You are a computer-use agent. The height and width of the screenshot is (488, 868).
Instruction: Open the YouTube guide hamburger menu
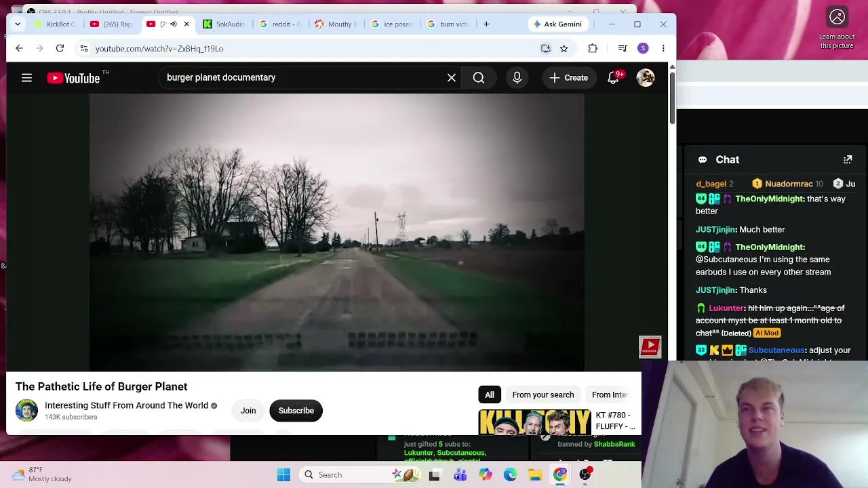(26, 78)
